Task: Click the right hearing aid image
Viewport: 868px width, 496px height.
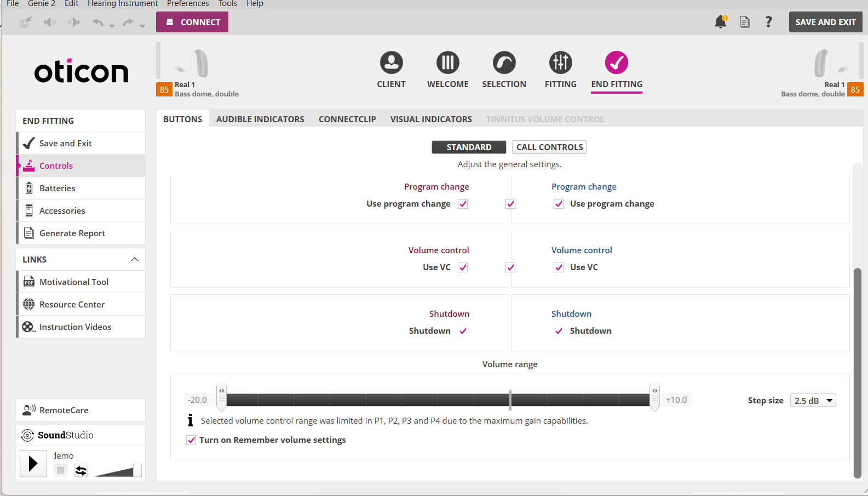Action: click(831, 63)
